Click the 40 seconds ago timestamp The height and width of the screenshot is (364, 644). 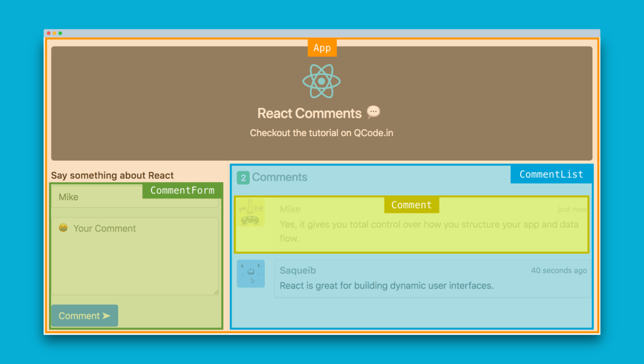click(x=558, y=270)
